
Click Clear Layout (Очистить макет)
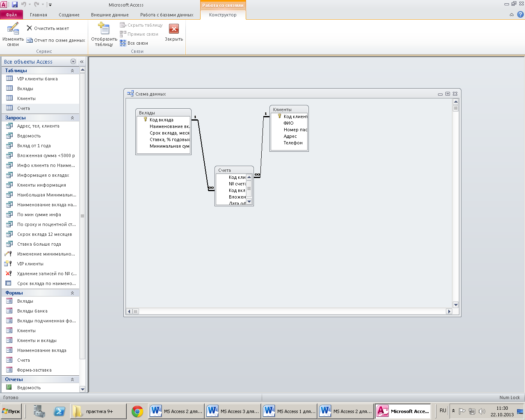point(48,28)
